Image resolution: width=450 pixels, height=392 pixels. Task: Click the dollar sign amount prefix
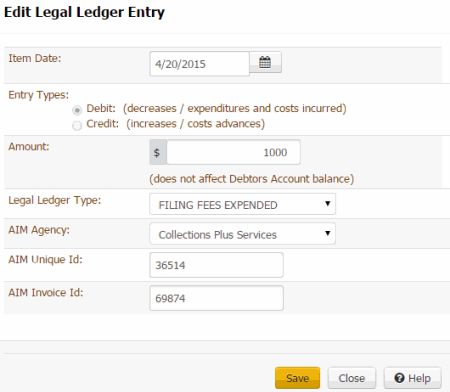[158, 152]
